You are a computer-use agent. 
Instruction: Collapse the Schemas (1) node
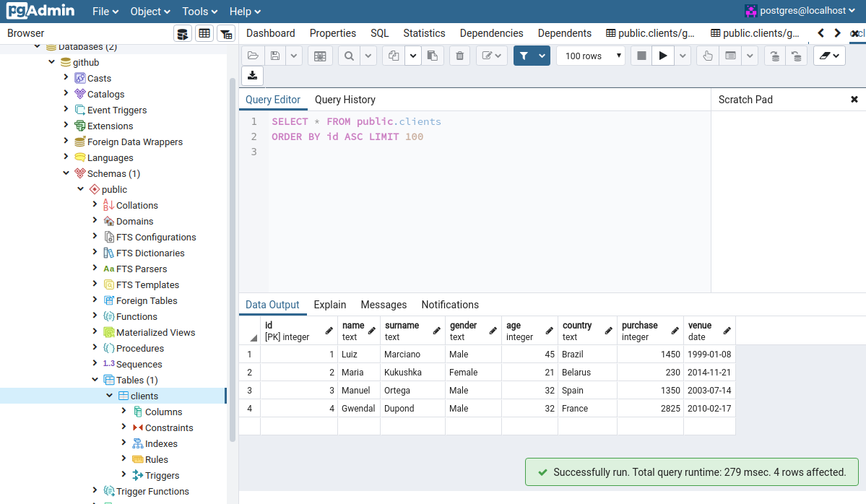click(66, 173)
